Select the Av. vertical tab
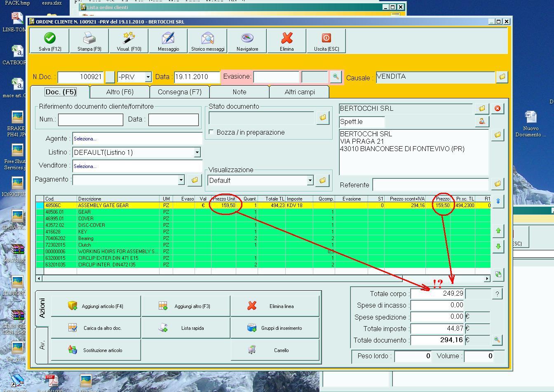The image size is (554, 392). tap(42, 345)
